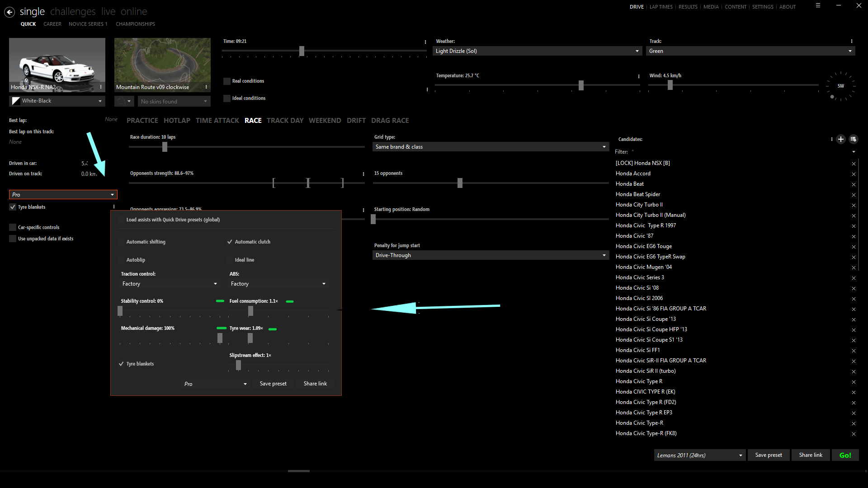Open the candidates list settings icon

(853, 139)
